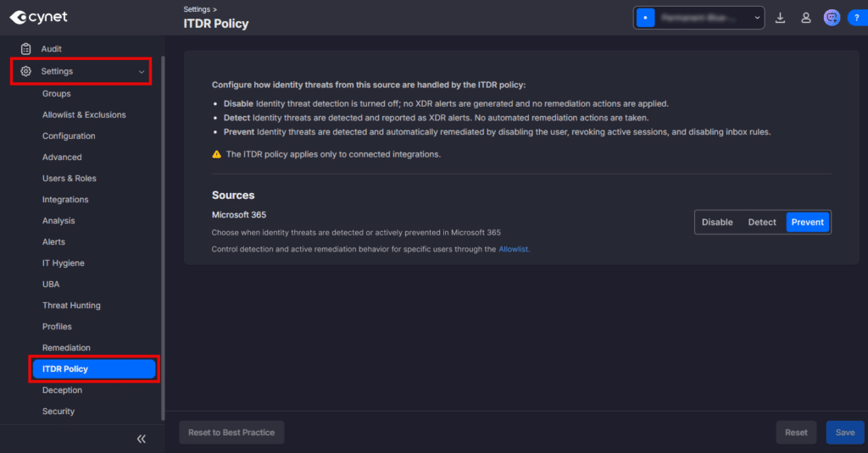Open the purple chat assistant icon
Viewport: 868px width, 453px height.
(832, 18)
